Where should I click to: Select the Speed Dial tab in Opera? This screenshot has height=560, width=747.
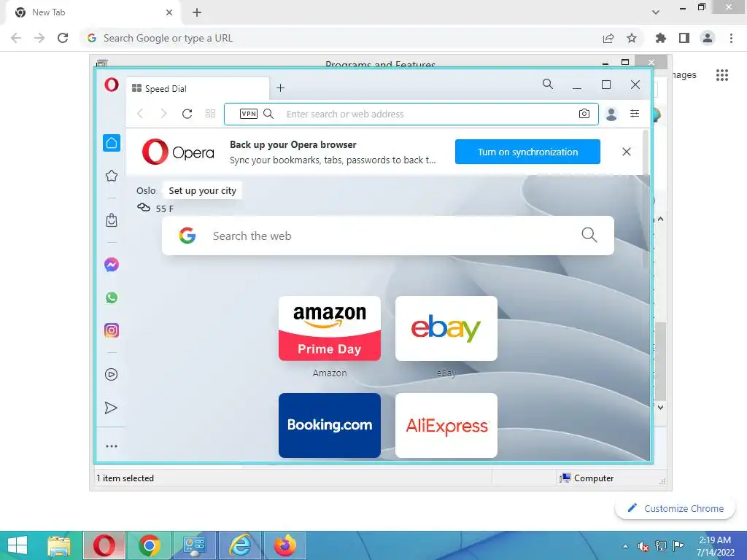pos(198,88)
